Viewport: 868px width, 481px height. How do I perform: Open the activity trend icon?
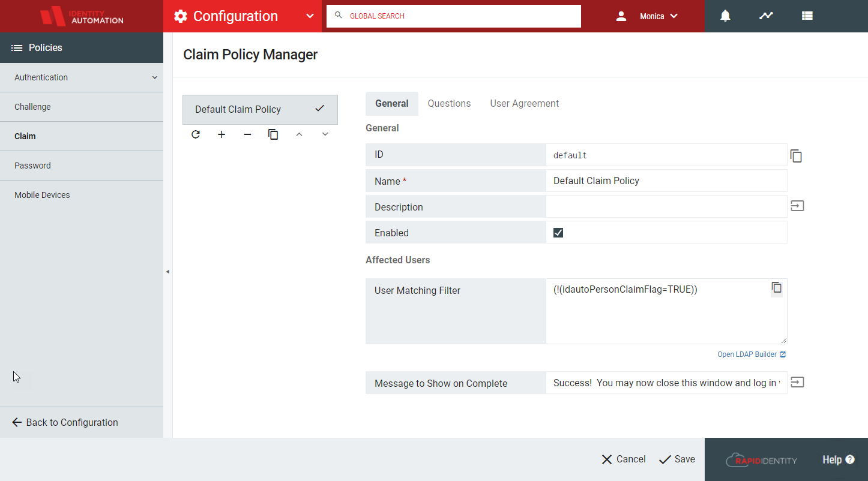click(766, 16)
